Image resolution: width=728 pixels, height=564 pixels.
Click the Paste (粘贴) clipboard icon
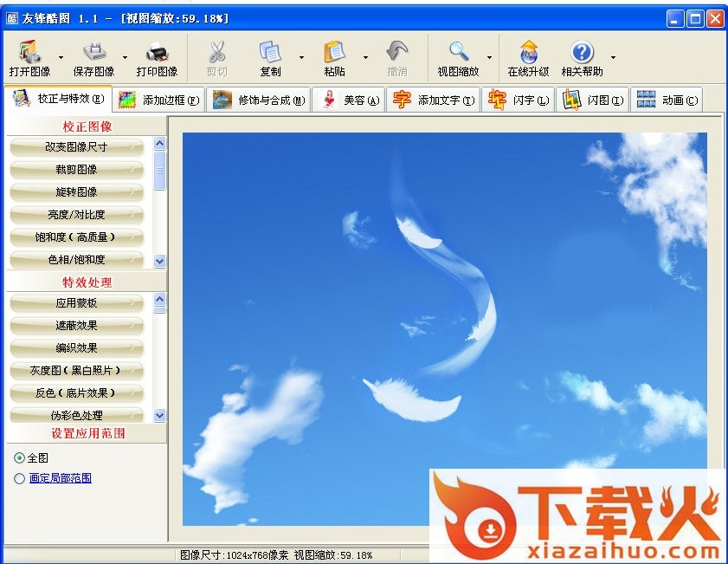click(x=334, y=52)
